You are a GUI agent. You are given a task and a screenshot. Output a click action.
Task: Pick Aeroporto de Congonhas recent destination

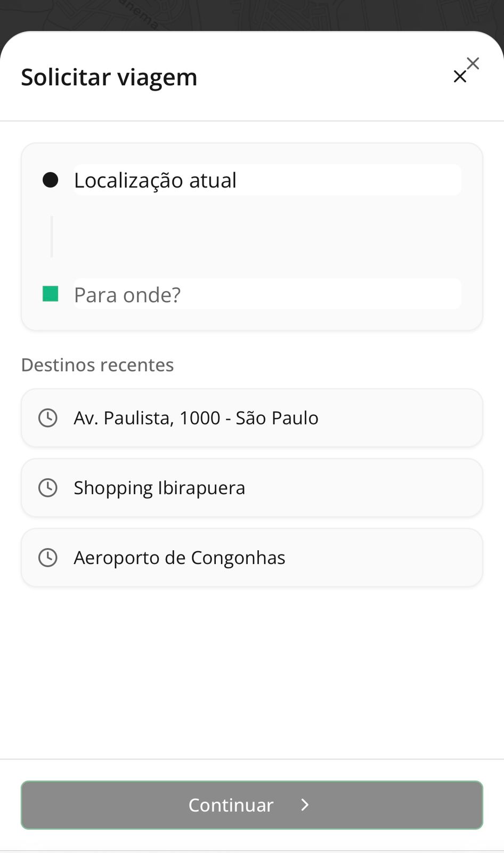[x=251, y=558]
